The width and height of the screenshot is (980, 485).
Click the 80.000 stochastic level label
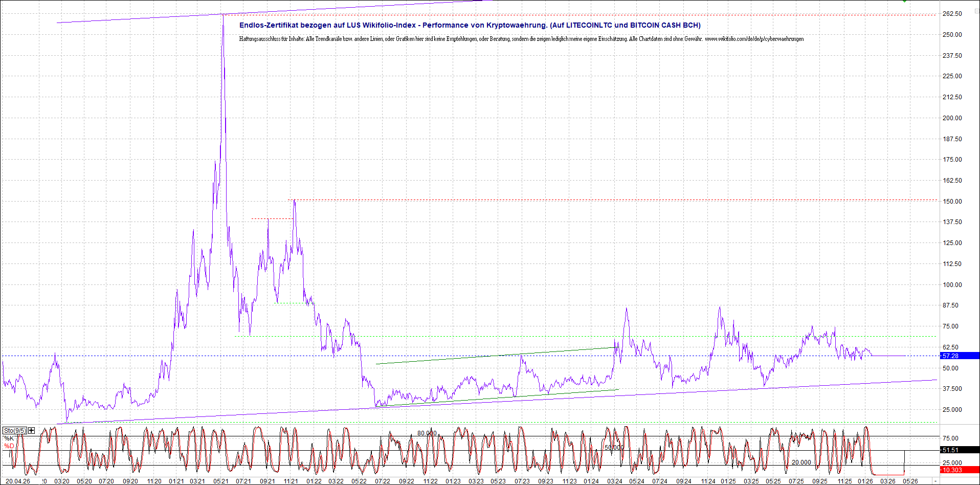pyautogui.click(x=427, y=433)
